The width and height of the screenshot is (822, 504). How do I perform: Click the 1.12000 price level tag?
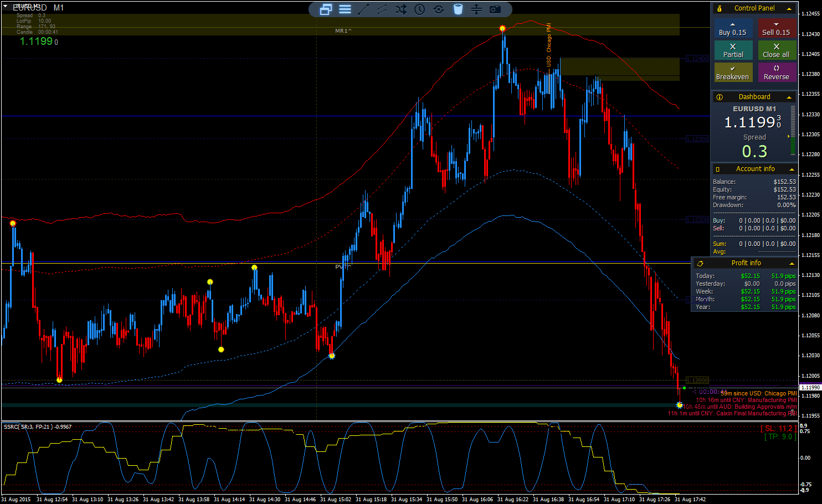tap(697, 380)
